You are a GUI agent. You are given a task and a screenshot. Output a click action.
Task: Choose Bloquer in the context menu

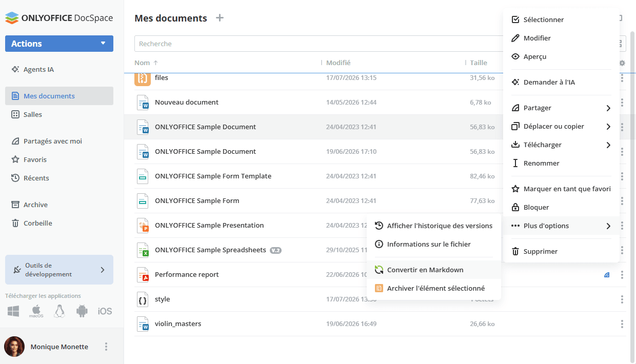(561, 207)
